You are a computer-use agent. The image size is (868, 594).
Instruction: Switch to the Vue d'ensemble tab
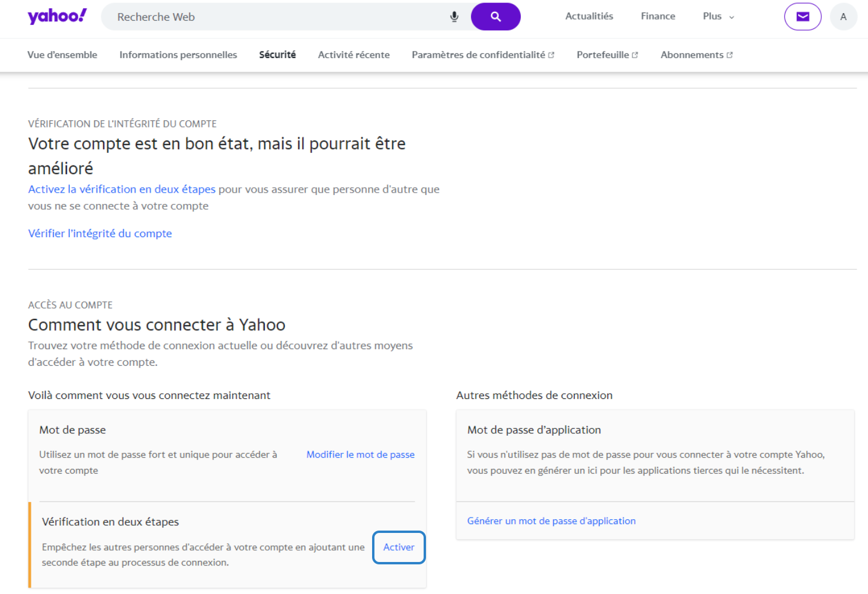tap(62, 55)
